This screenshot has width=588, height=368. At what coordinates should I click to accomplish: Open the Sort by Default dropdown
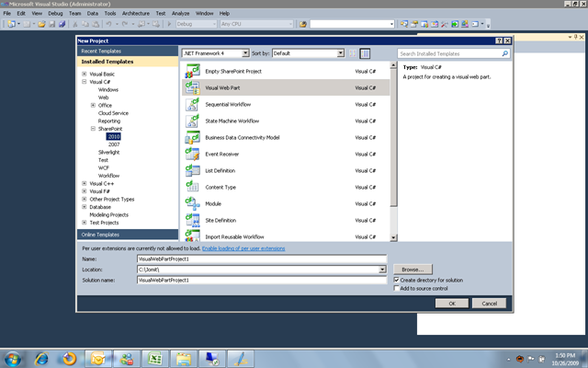pos(341,53)
